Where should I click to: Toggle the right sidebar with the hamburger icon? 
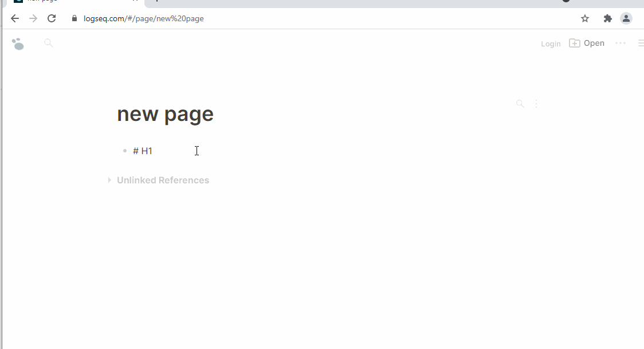pyautogui.click(x=641, y=42)
